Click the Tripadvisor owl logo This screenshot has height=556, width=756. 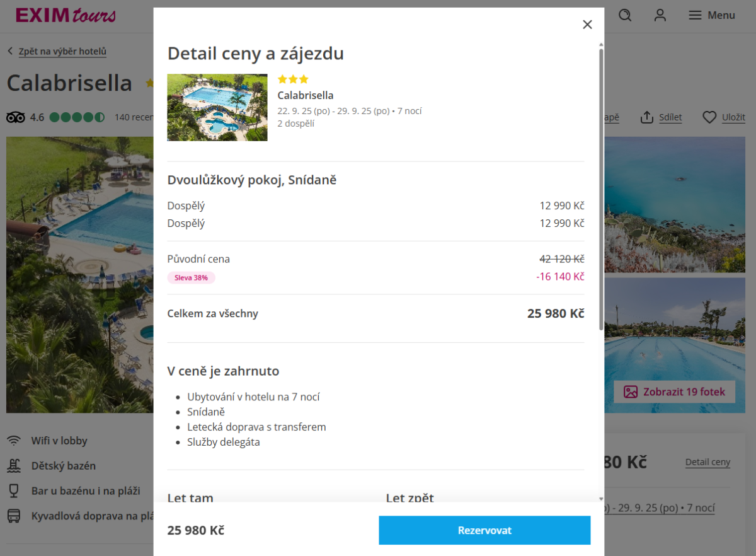pyautogui.click(x=15, y=117)
